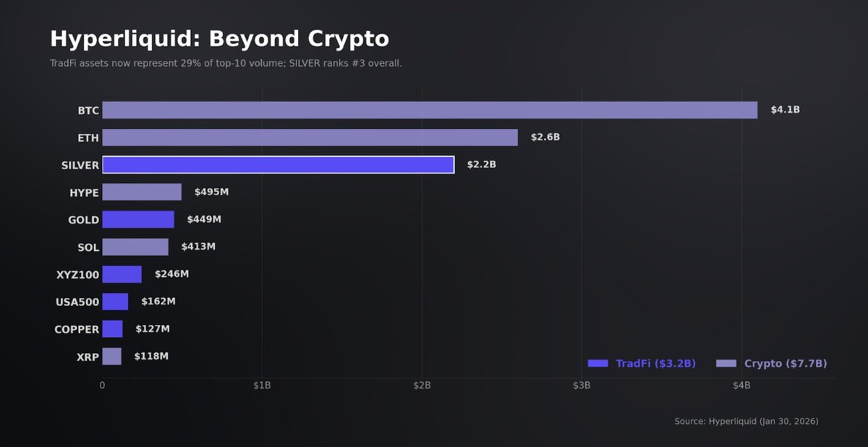Image resolution: width=868 pixels, height=447 pixels.
Task: Click the GOLD volume bar
Action: click(138, 219)
